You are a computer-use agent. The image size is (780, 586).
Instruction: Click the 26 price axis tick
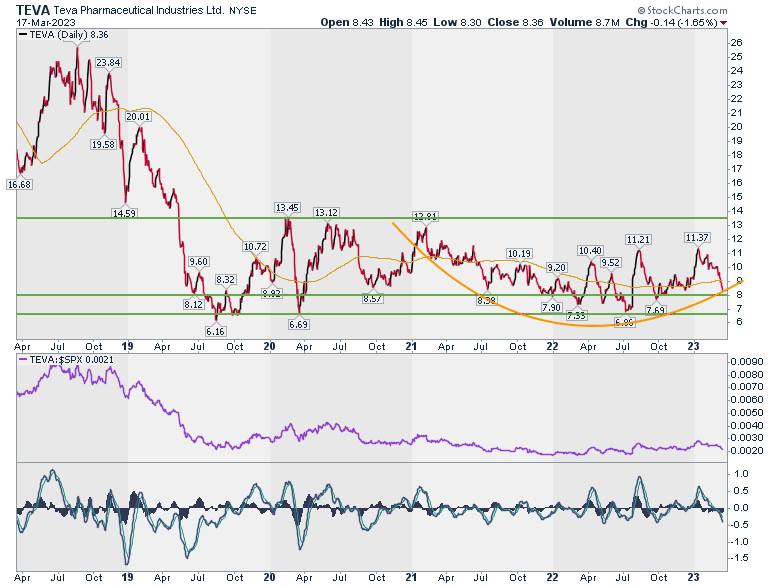736,43
